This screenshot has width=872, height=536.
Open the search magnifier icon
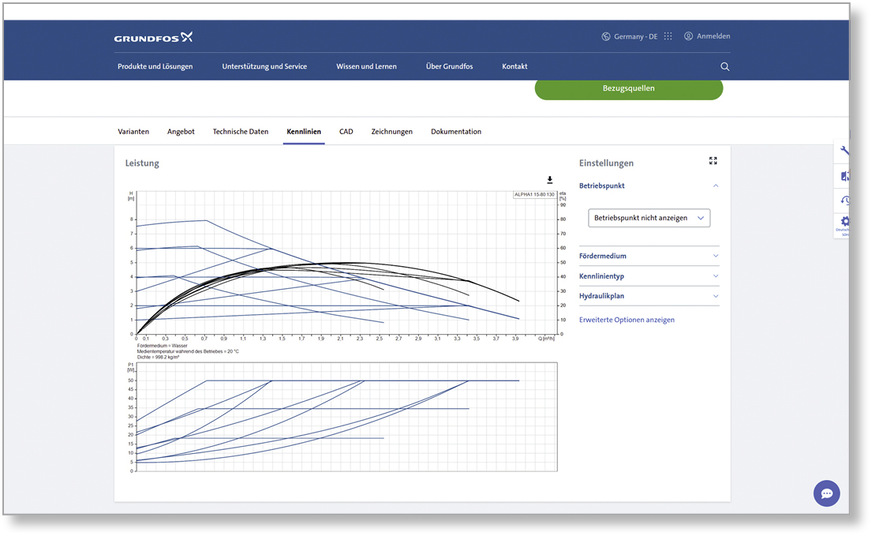coord(725,67)
